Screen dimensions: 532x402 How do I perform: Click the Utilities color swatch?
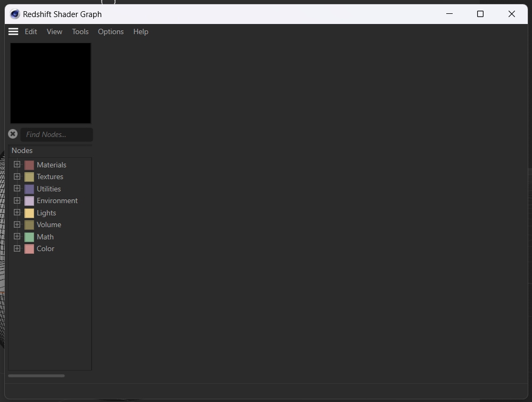(x=29, y=189)
